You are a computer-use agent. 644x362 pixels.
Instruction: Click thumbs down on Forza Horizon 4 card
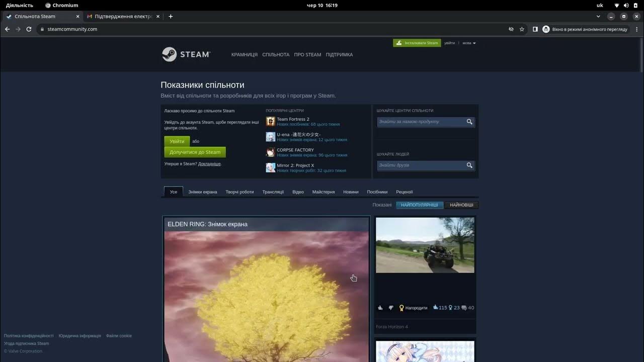point(391,308)
